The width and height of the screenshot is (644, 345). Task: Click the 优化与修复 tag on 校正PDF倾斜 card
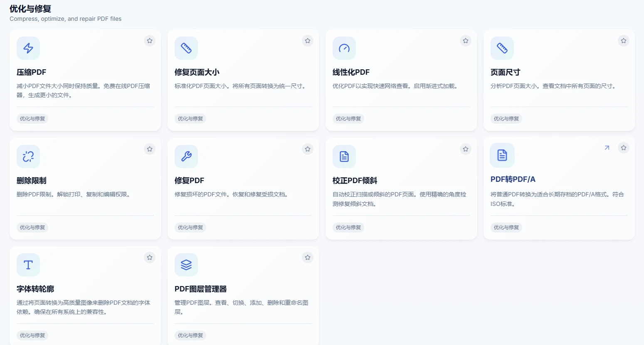pyautogui.click(x=348, y=227)
